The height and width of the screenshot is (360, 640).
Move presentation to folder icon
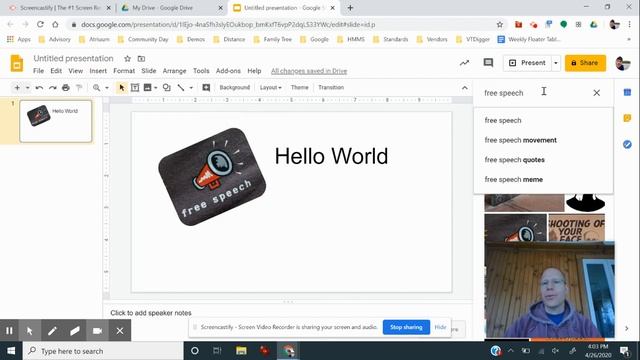point(141,59)
